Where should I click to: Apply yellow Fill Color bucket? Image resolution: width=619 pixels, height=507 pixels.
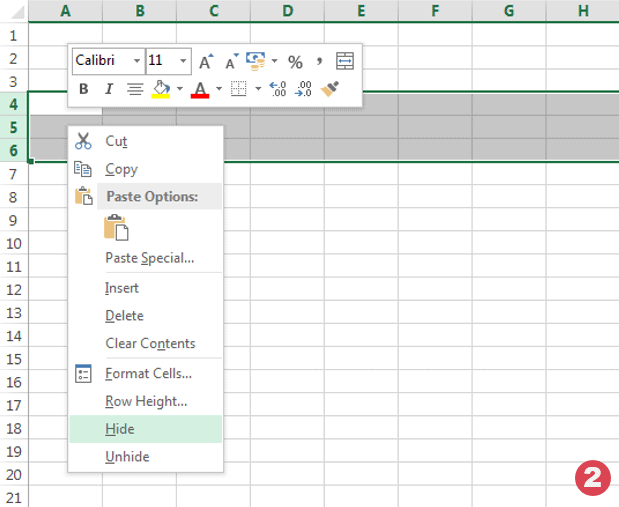(161, 89)
